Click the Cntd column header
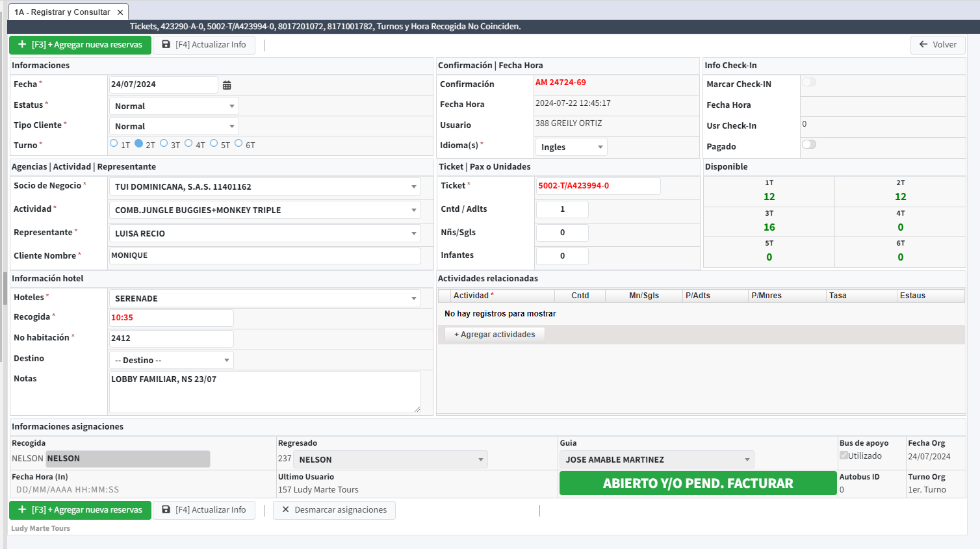 coord(580,296)
